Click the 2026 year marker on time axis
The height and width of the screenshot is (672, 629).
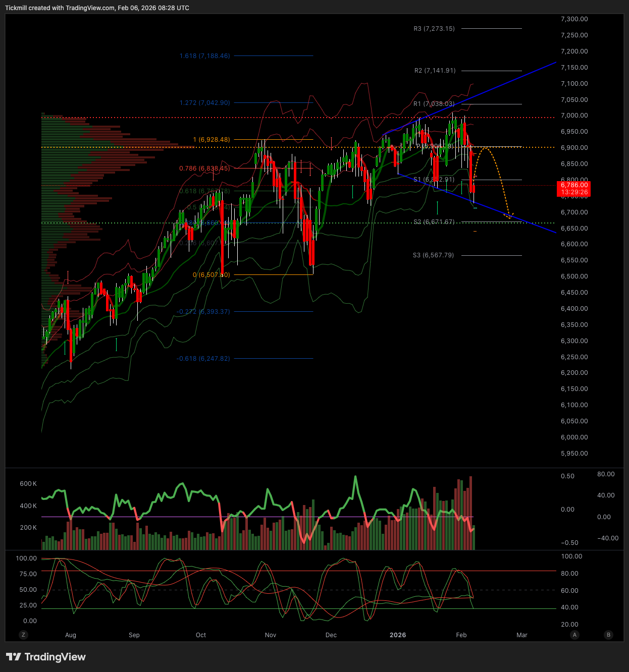[x=398, y=635]
